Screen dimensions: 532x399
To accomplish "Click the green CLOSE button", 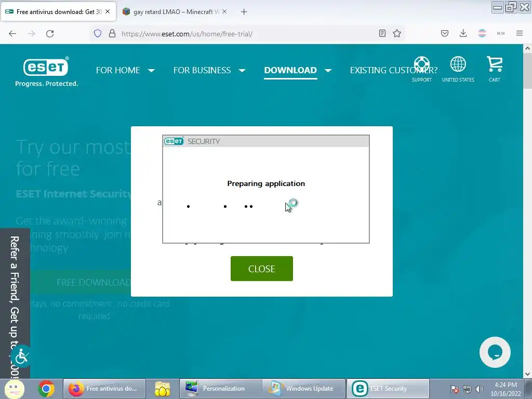I will click(262, 269).
